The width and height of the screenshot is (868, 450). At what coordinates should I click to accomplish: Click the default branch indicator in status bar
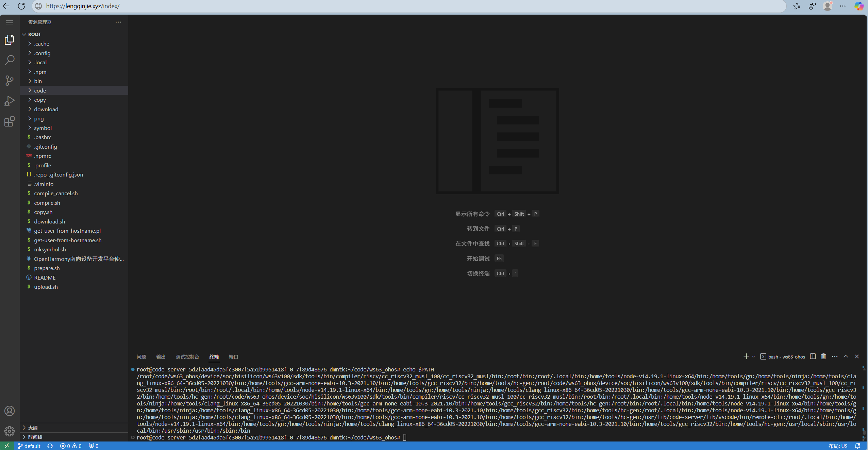pos(29,446)
